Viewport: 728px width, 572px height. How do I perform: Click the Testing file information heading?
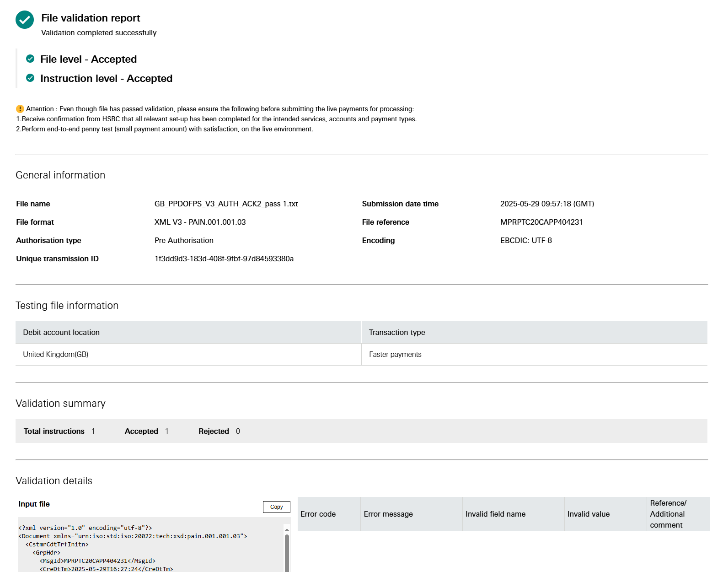click(67, 305)
